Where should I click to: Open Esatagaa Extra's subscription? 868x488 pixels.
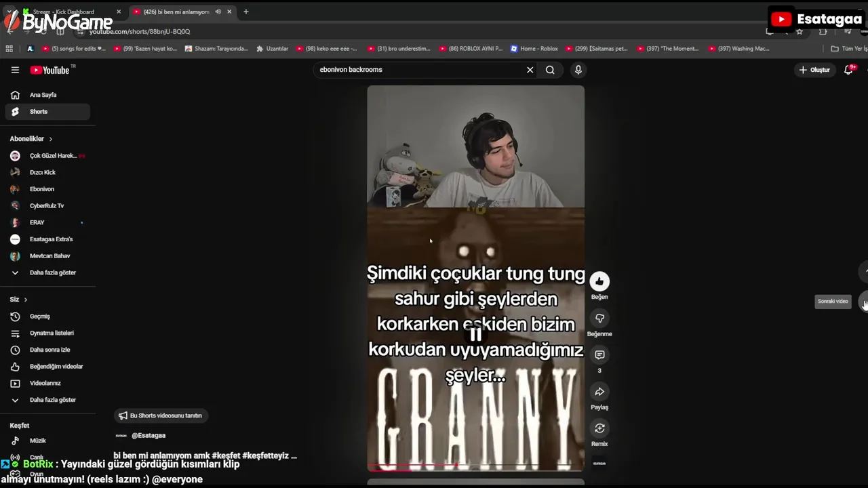click(x=47, y=239)
